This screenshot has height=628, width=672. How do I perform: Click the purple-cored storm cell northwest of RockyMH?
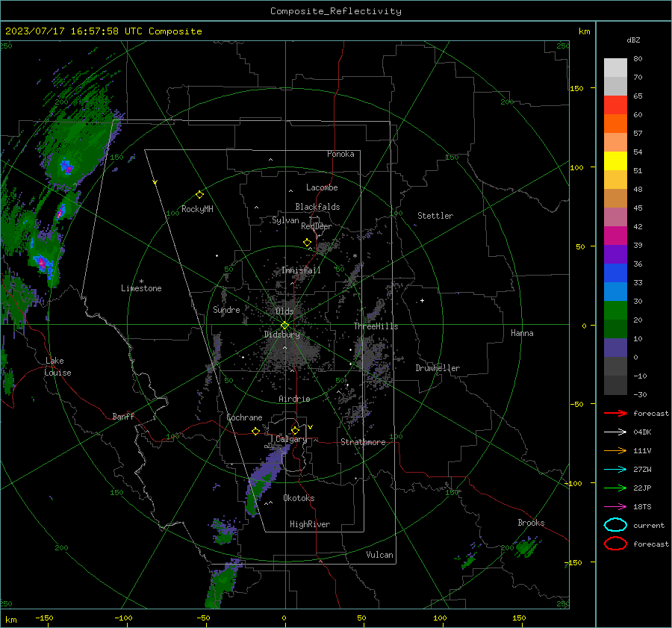click(67, 167)
